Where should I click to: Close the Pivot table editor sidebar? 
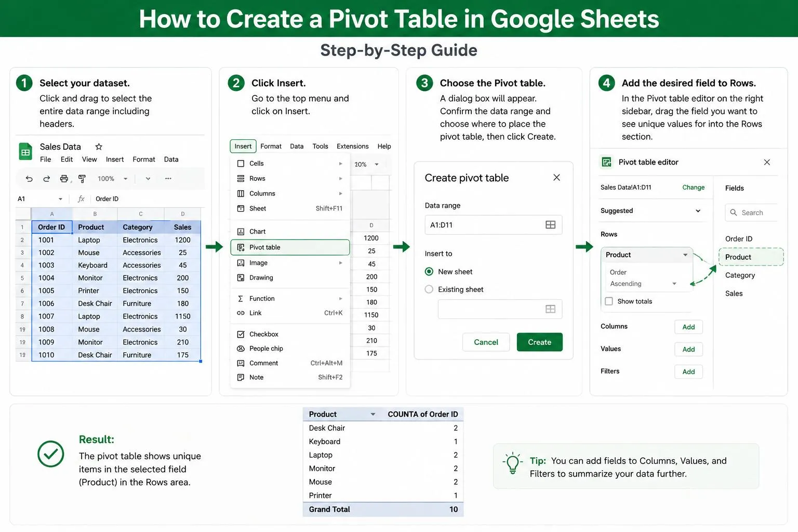767,163
